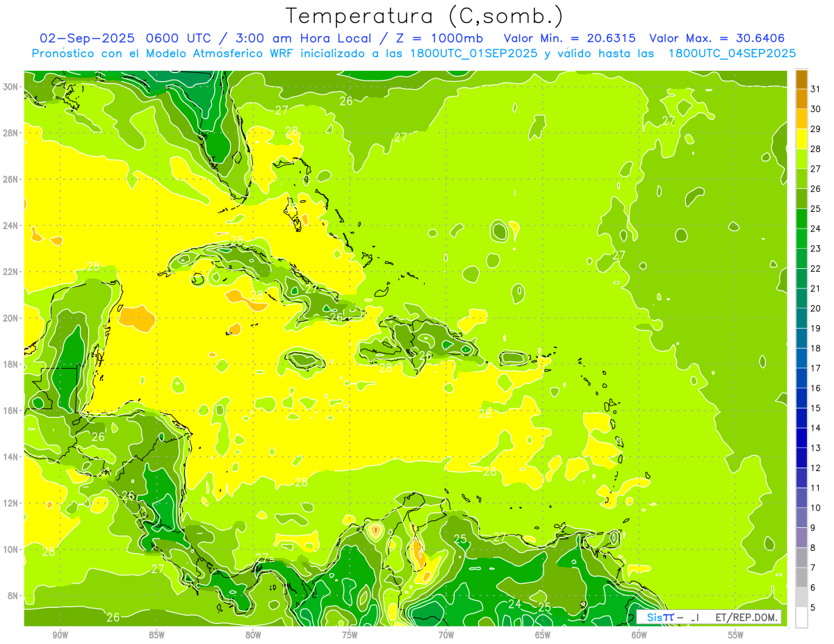Click the 75W longitude axis label
This screenshot has height=644, width=834.
click(x=350, y=635)
